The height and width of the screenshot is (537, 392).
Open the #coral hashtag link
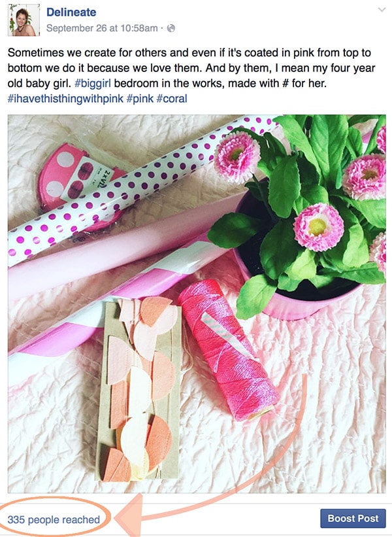(172, 99)
